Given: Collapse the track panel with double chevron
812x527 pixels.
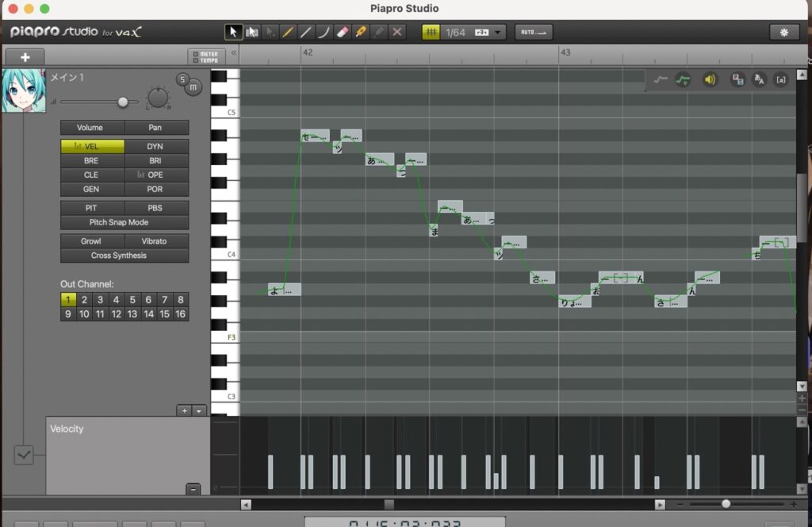Looking at the screenshot, I should coord(233,55).
